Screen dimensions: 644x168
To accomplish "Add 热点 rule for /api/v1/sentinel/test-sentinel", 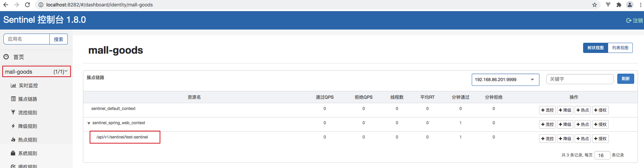I will pyautogui.click(x=582, y=139).
